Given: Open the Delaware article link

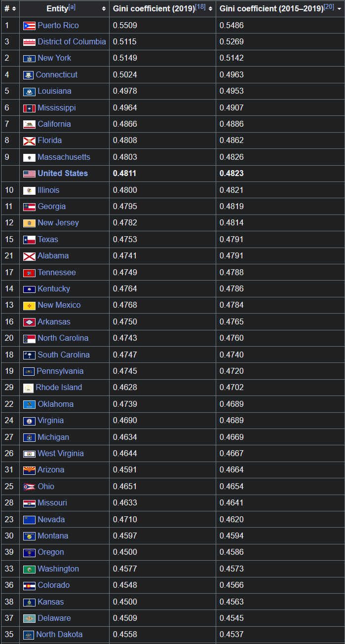Looking at the screenshot, I should click(x=54, y=618).
